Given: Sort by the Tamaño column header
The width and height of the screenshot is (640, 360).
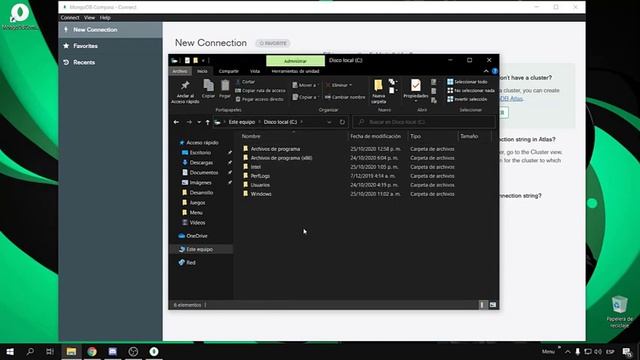Looking at the screenshot, I should click(x=469, y=136).
